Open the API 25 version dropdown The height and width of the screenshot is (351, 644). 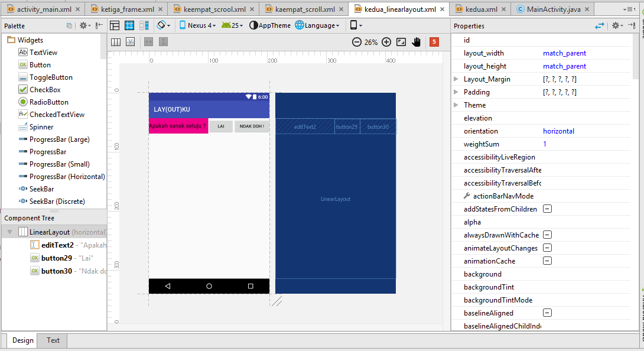click(232, 25)
